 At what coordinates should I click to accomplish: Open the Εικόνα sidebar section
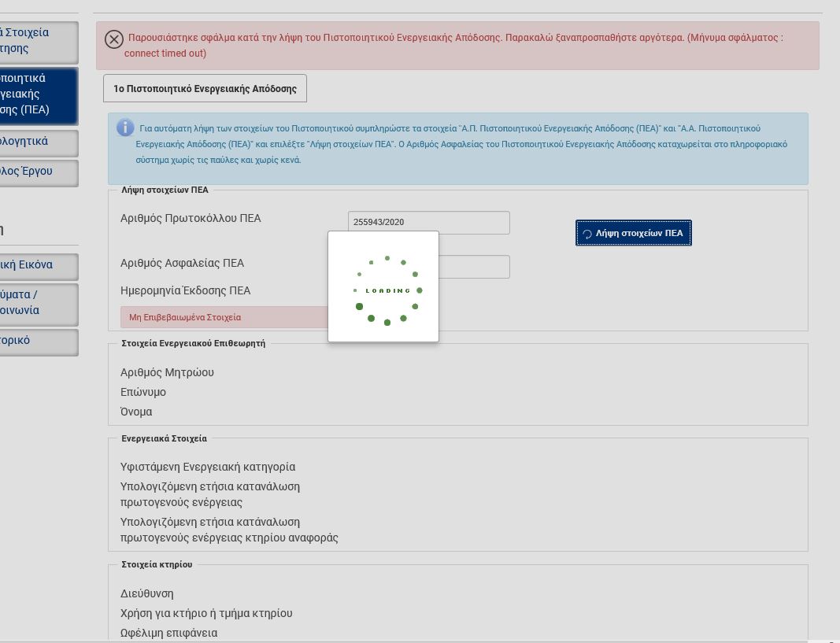click(39, 267)
